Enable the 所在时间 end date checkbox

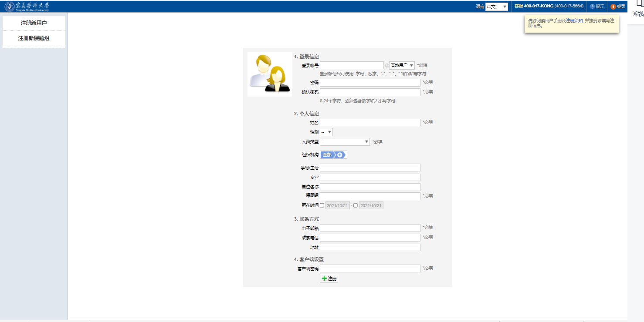point(356,205)
